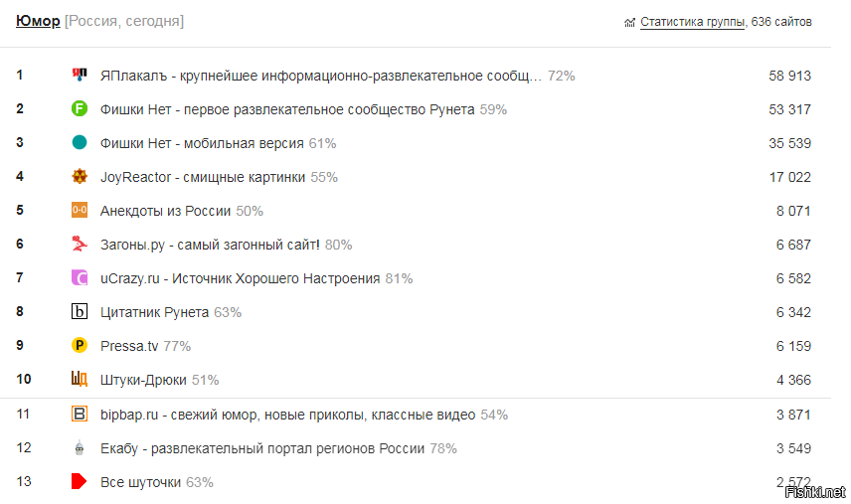Click the orange Анекдоты из России icon
Image resolution: width=851 pixels, height=504 pixels.
80,210
